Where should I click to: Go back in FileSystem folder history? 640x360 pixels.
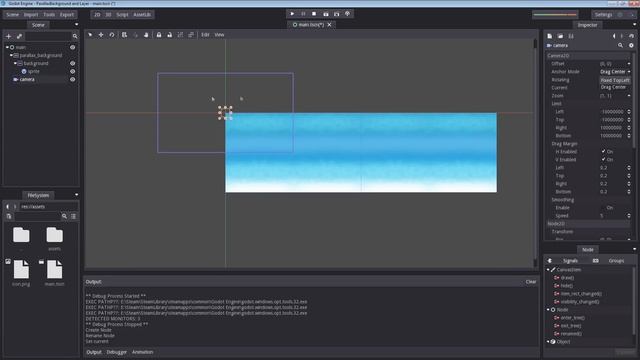pyautogui.click(x=7, y=207)
